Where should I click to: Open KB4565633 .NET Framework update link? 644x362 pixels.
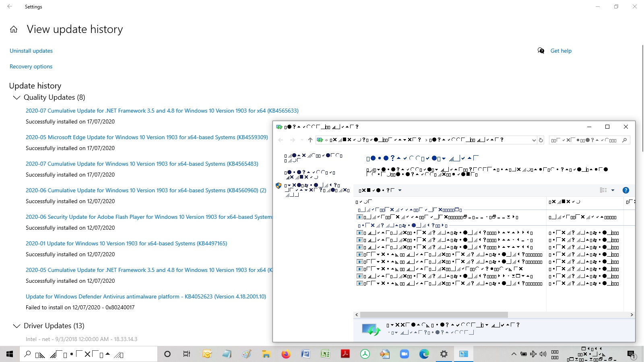point(162,111)
